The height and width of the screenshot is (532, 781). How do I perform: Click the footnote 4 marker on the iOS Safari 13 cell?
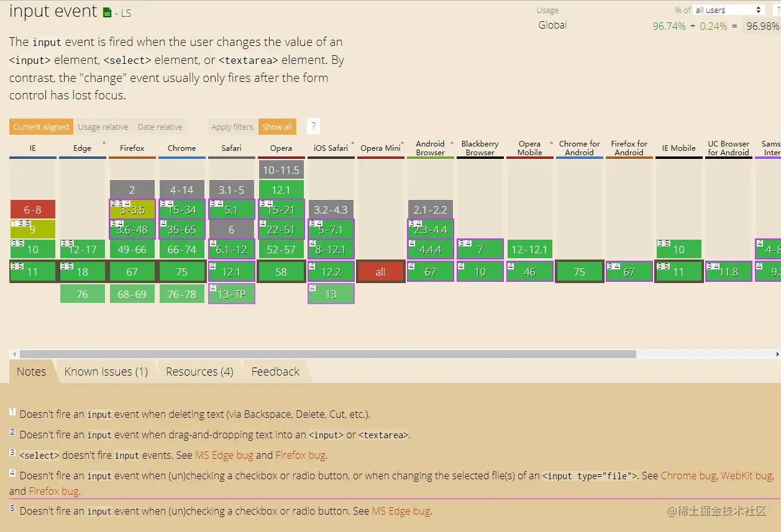click(313, 287)
